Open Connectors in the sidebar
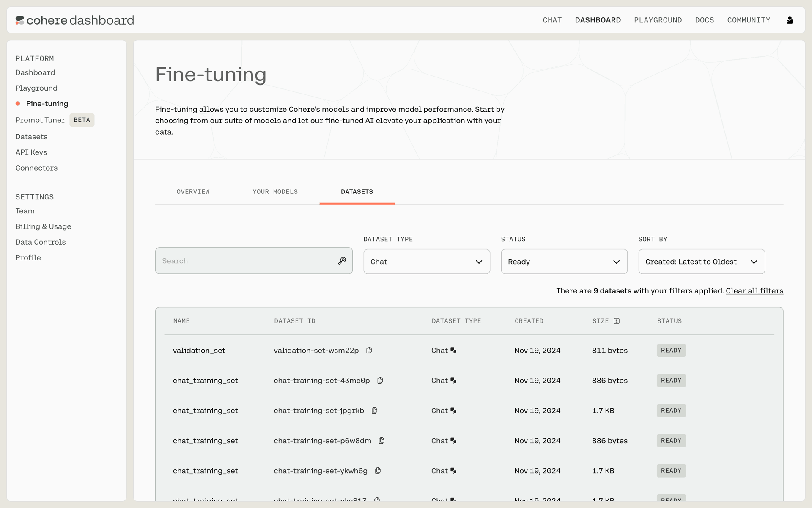Screen dimensions: 812x508 36,168
